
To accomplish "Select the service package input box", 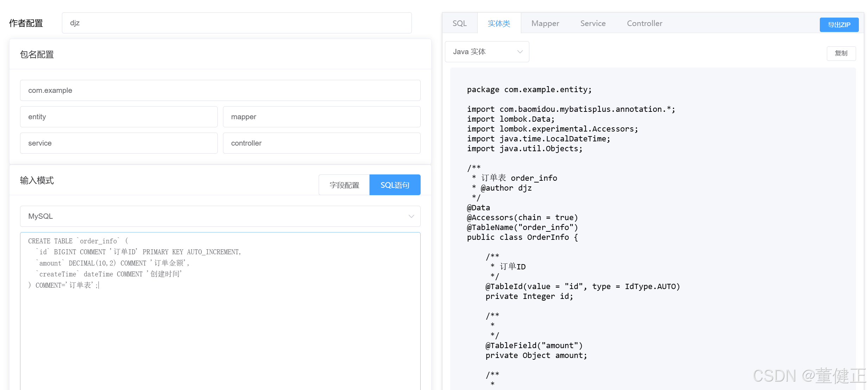I will click(x=119, y=143).
